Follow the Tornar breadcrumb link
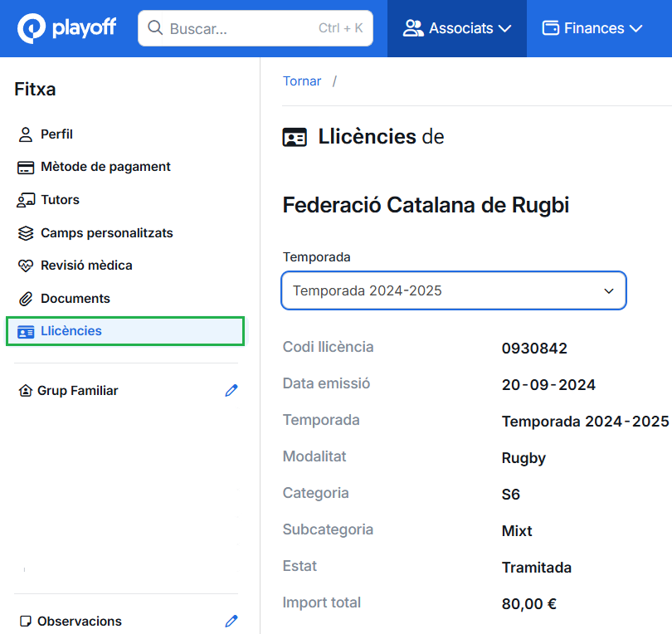 (302, 81)
